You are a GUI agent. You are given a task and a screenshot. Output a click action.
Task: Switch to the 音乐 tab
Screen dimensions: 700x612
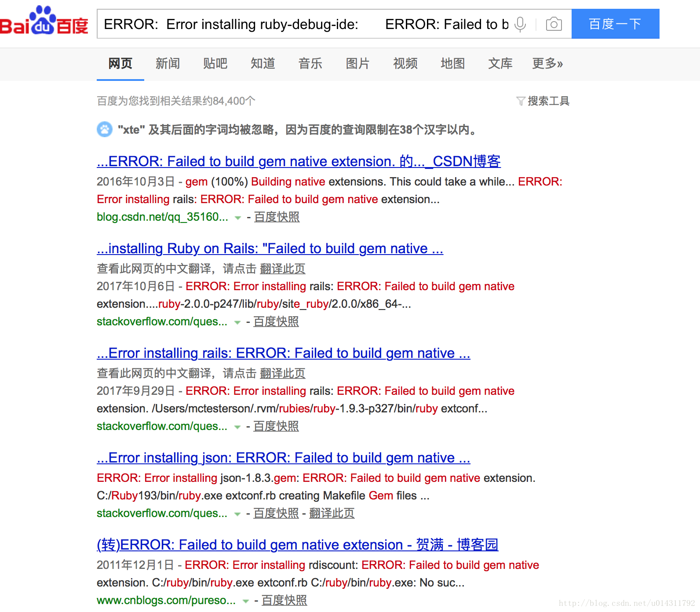pos(310,63)
